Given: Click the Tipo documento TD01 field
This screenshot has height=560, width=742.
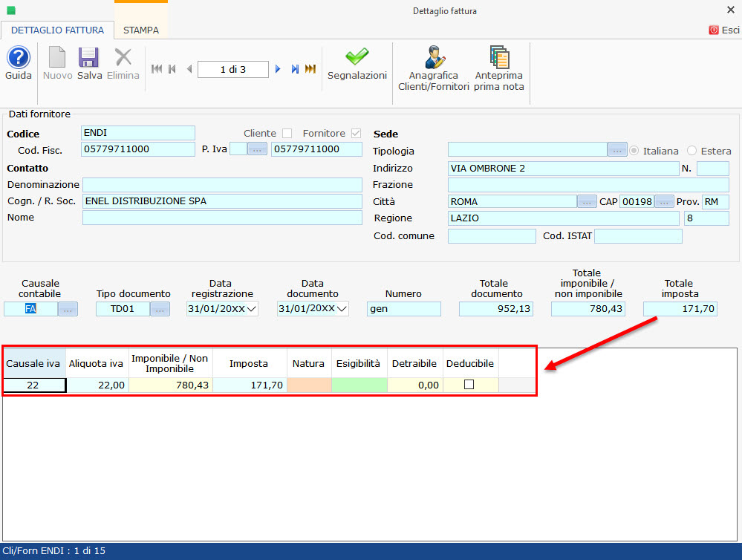Looking at the screenshot, I should (x=123, y=309).
